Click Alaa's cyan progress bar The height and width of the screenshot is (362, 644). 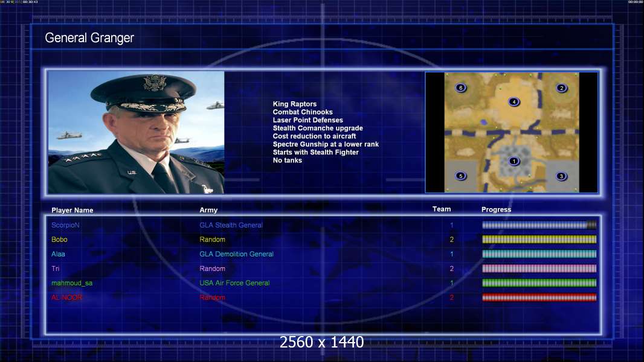point(539,254)
